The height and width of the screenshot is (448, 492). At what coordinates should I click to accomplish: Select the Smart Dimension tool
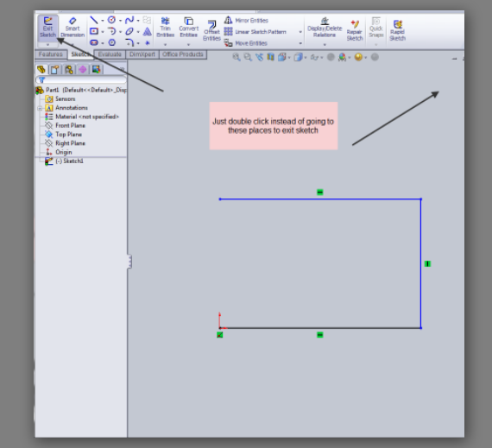click(73, 28)
